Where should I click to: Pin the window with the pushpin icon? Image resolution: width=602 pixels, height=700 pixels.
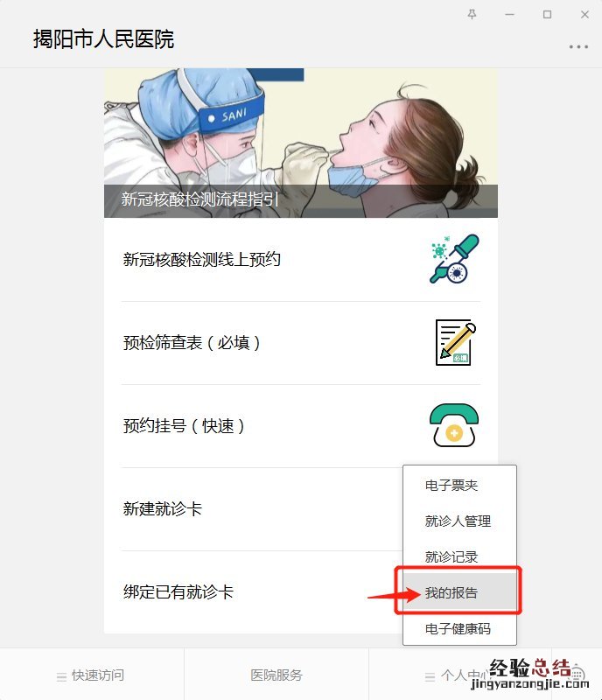[472, 14]
